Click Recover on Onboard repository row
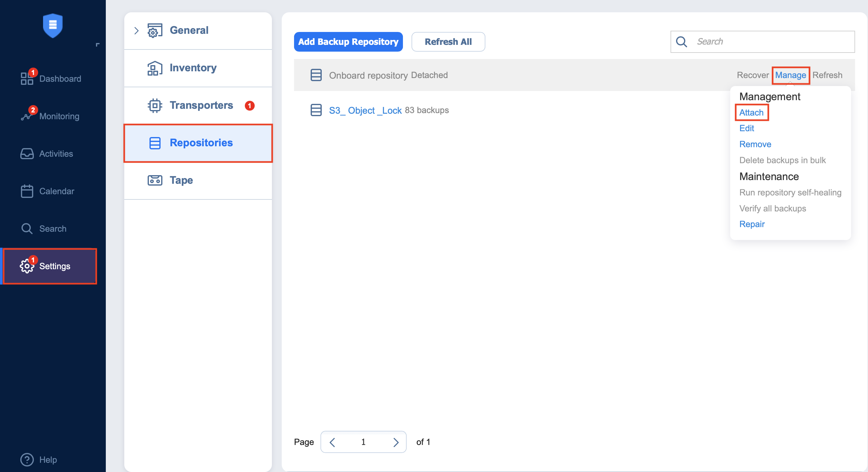Image resolution: width=868 pixels, height=472 pixels. 752,75
